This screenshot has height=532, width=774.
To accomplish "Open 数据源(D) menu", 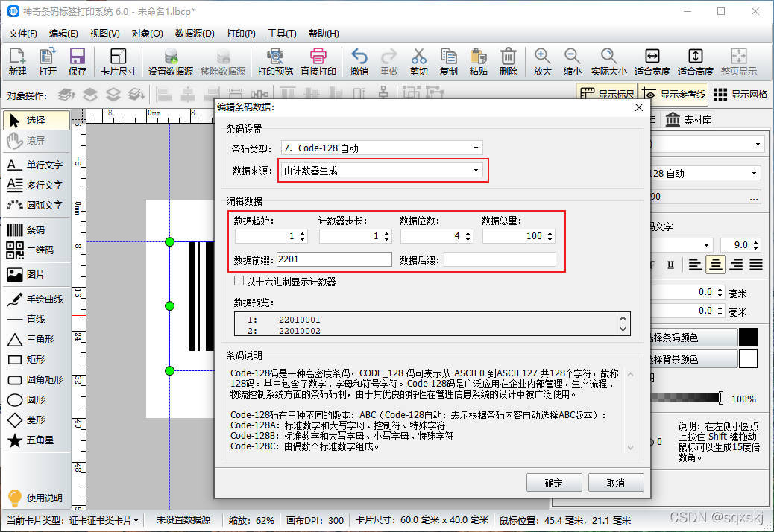I will point(195,33).
